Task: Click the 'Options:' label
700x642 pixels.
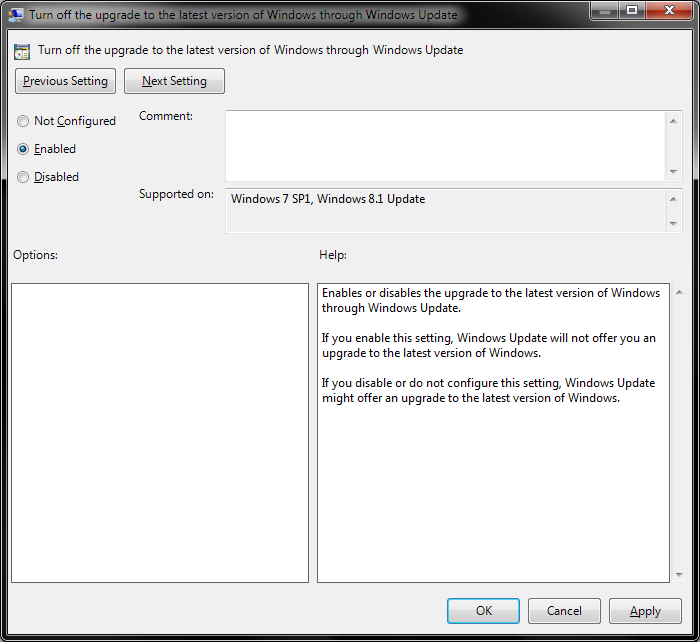Action: pos(35,255)
